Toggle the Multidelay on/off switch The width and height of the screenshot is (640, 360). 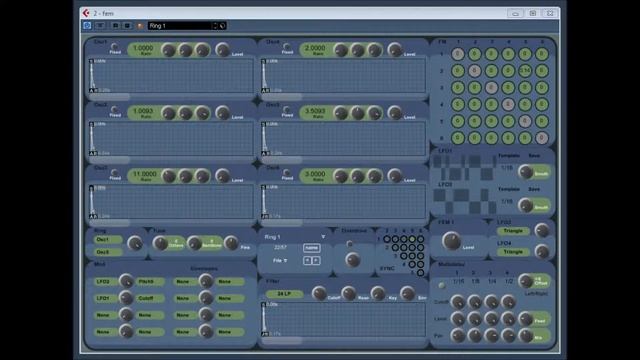442,285
